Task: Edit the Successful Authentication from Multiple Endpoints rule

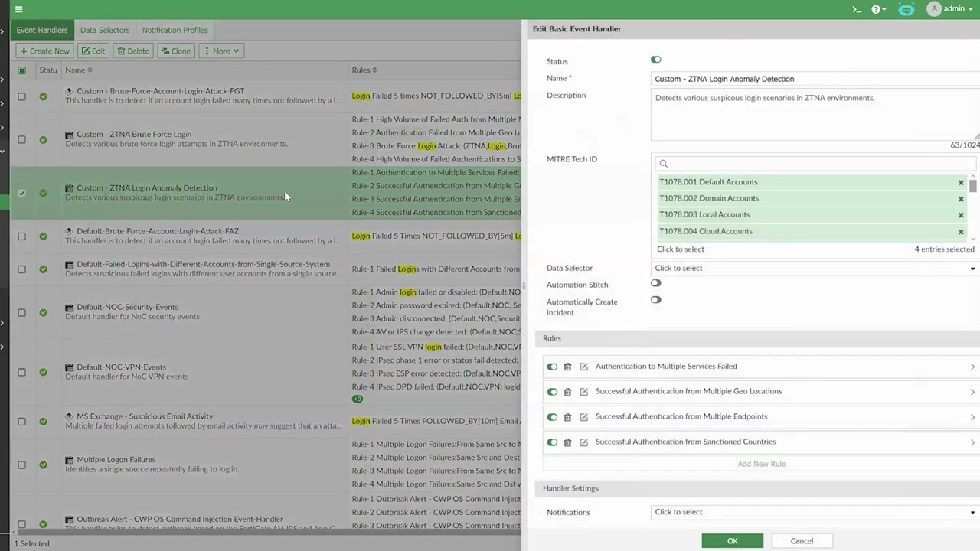Action: (x=584, y=417)
